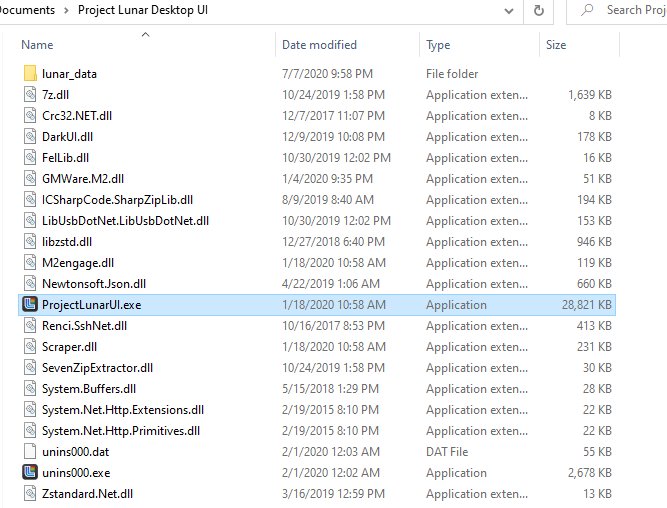Refresh the folder with the reload button
The width and height of the screenshot is (667, 508).
coord(539,10)
